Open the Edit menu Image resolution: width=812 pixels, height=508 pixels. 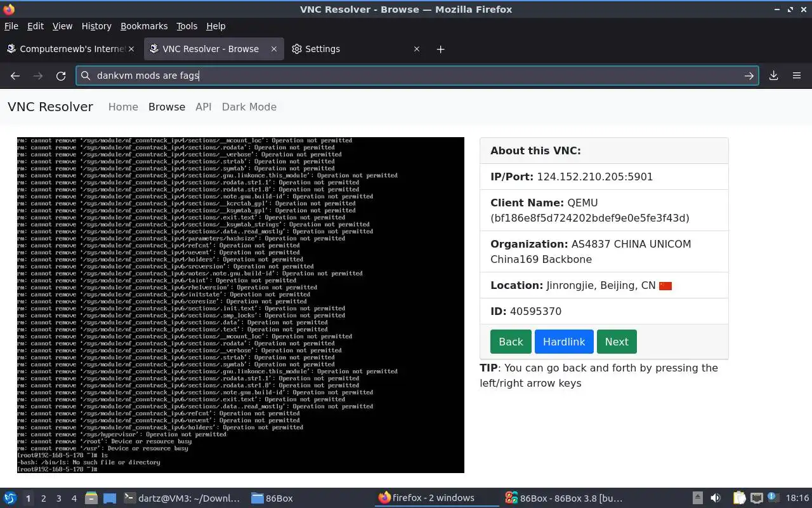tap(36, 26)
